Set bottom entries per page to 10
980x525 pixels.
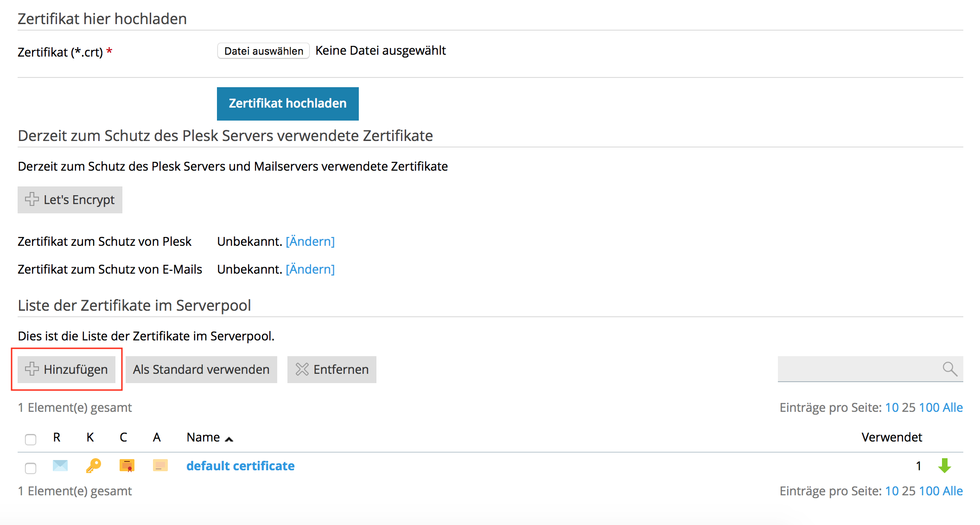pos(892,491)
